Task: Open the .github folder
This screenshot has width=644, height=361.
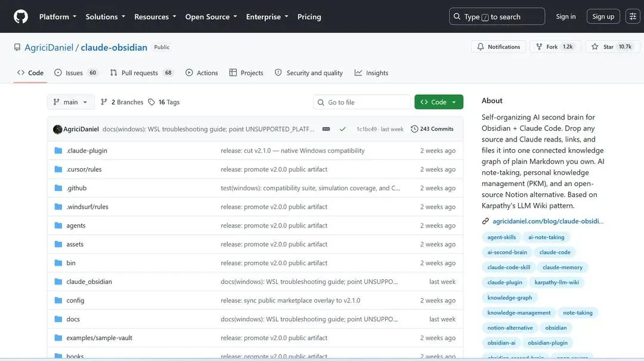Action: [76, 188]
